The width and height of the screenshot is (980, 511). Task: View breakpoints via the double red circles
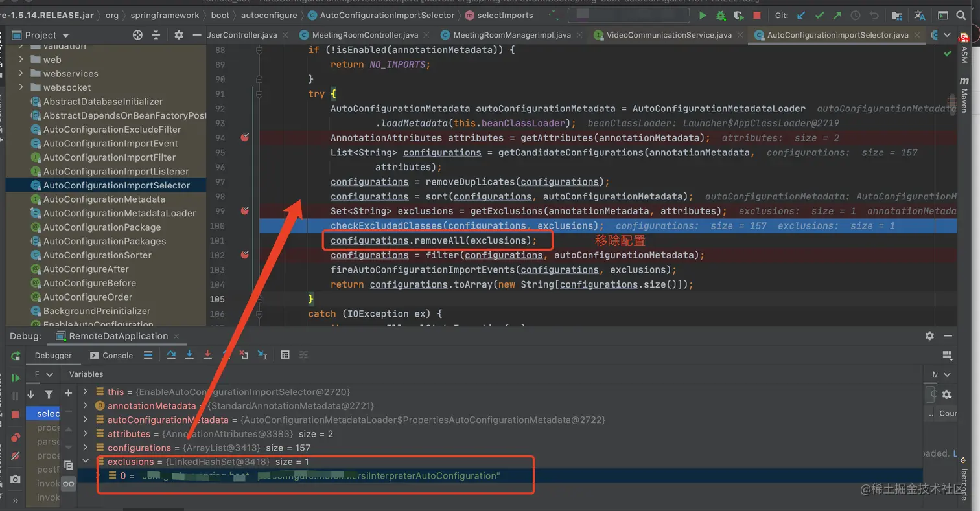point(16,438)
